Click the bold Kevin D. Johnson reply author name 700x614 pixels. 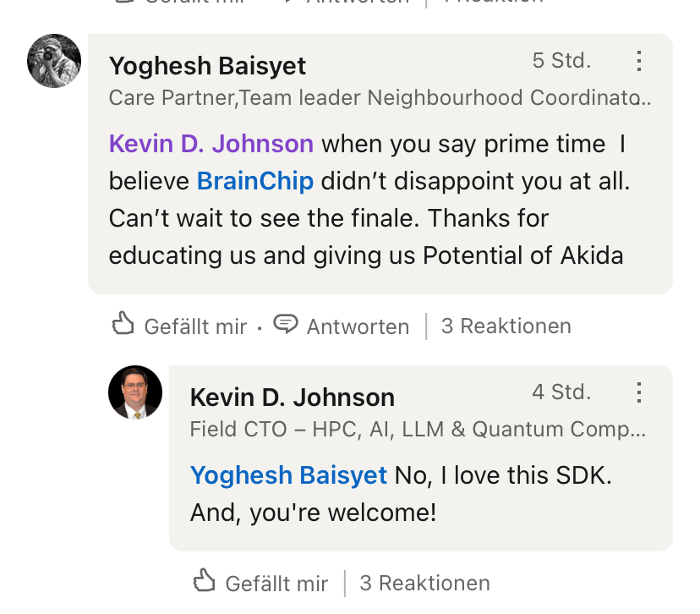(292, 397)
